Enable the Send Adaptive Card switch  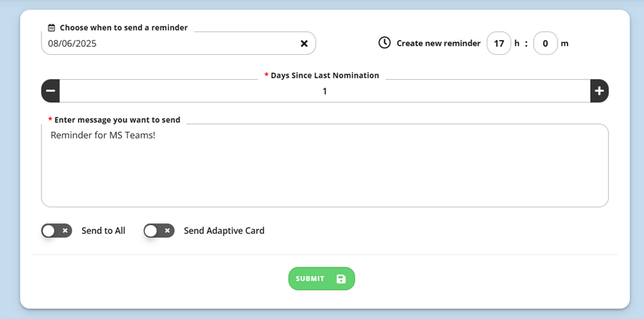coord(159,230)
